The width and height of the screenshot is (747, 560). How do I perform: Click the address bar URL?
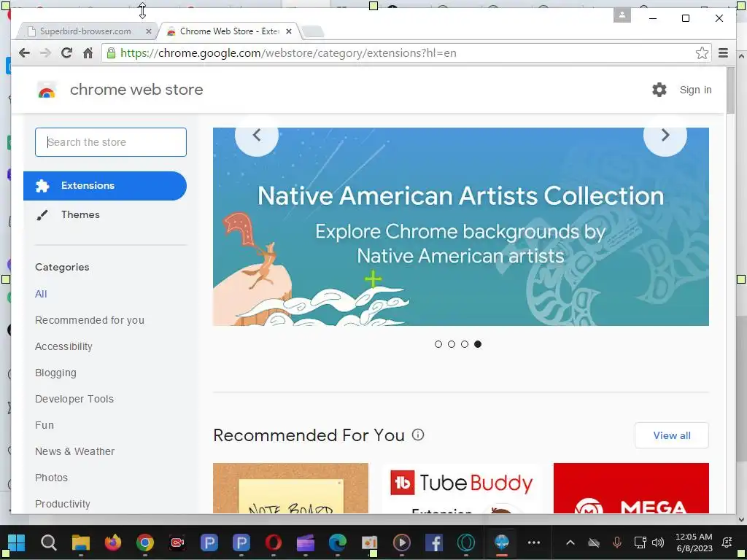pos(288,52)
